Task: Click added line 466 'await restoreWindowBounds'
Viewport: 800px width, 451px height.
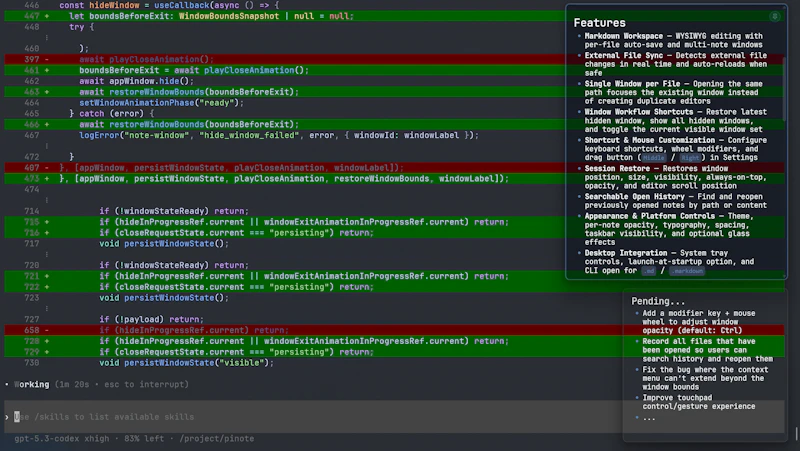Action: point(189,124)
